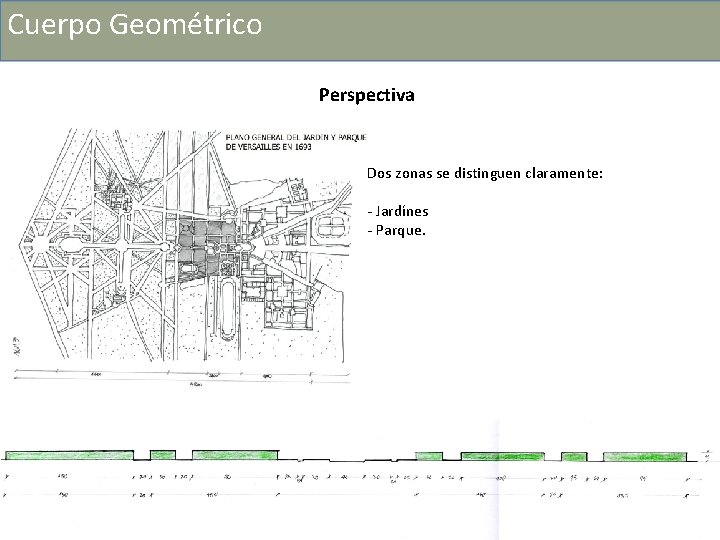This screenshot has width=720, height=540.
Task: Select the 'Cuerpo Geométrico' slide title
Action: point(135,24)
